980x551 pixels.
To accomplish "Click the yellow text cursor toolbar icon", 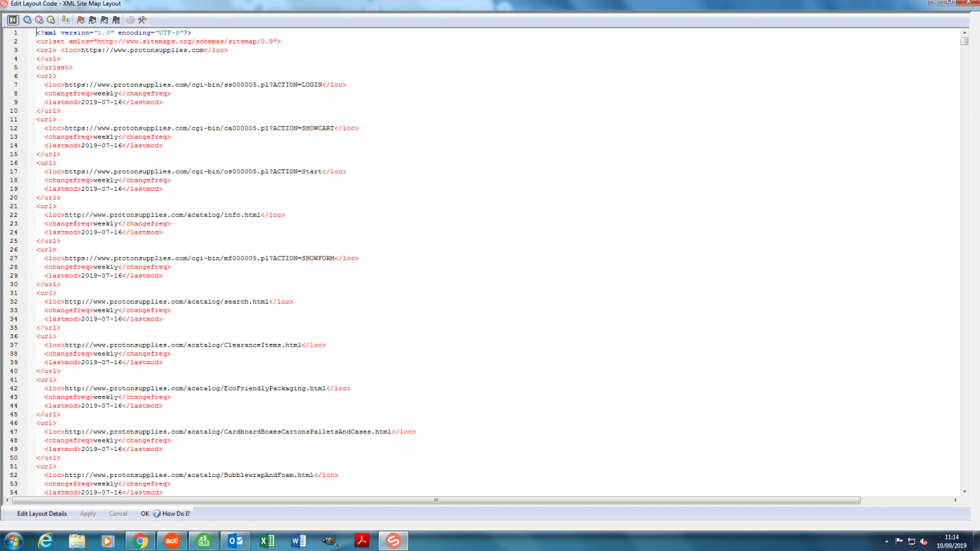I will point(66,20).
